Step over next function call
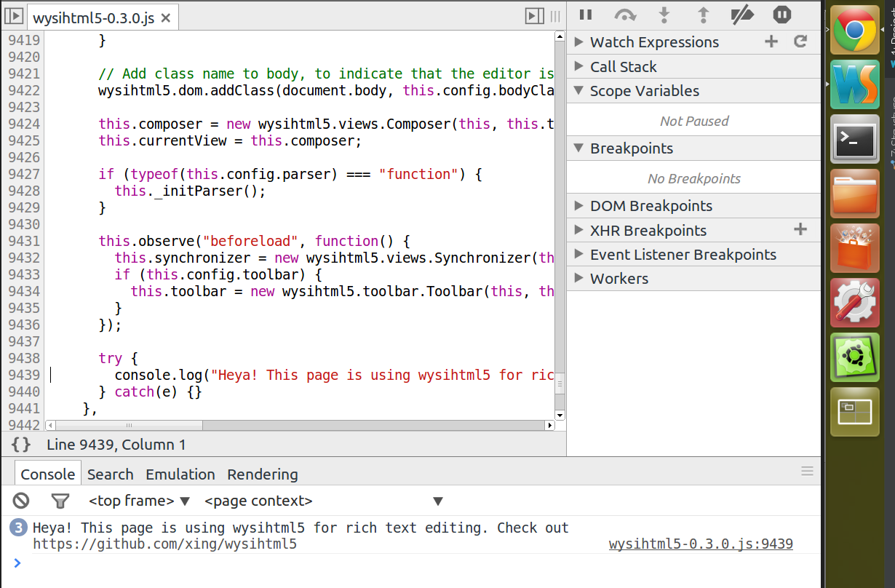Image resolution: width=895 pixels, height=588 pixels. point(625,15)
